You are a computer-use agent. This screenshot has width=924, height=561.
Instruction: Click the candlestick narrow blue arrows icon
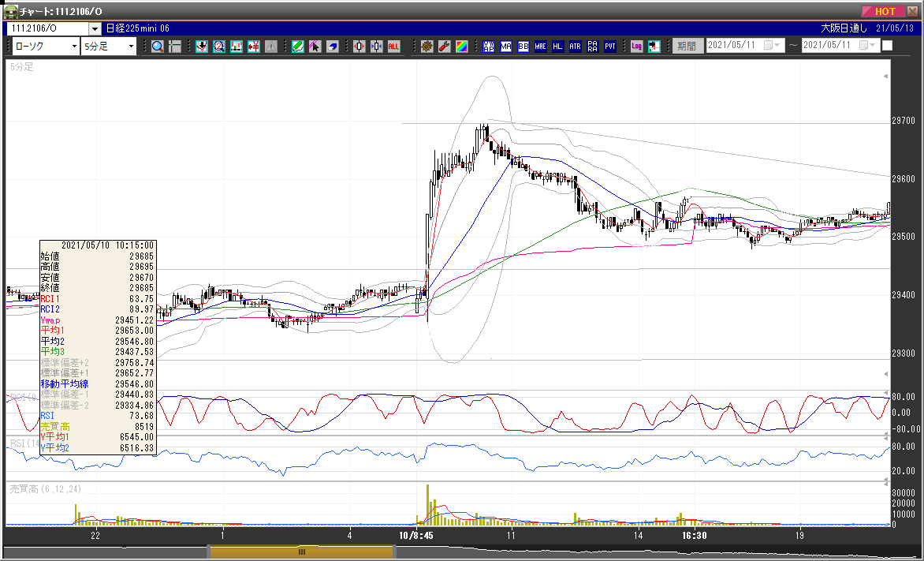[377, 46]
